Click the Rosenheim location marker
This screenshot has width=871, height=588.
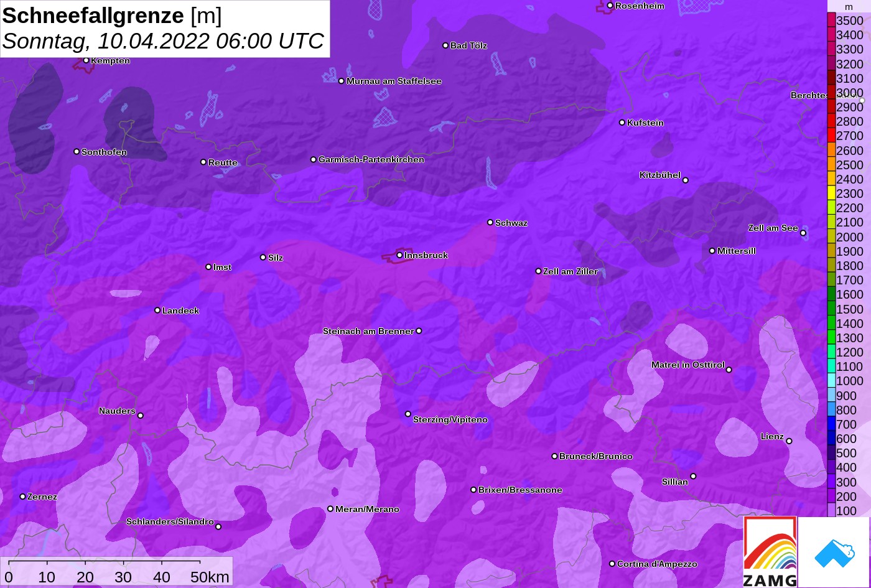(610, 6)
